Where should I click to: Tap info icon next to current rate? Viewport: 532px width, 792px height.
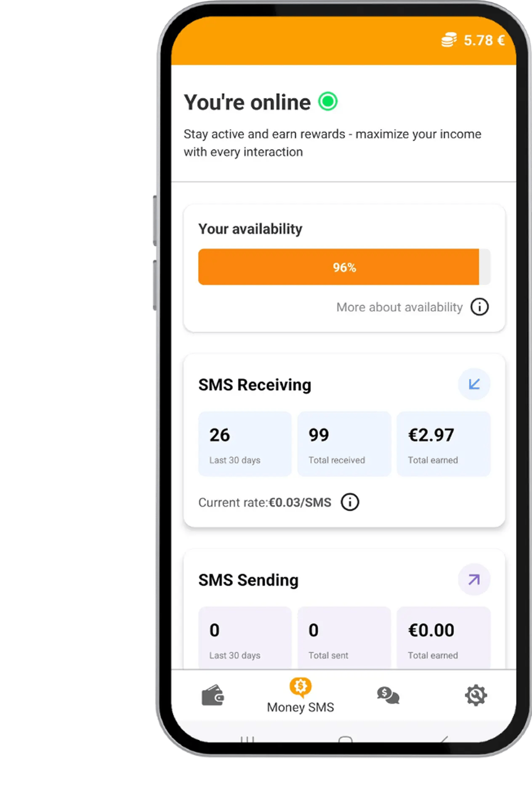[350, 502]
